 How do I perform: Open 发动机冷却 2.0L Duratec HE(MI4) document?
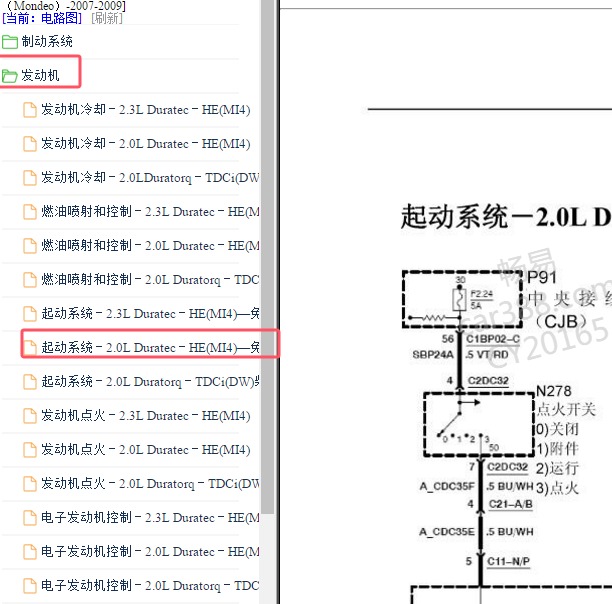click(146, 144)
